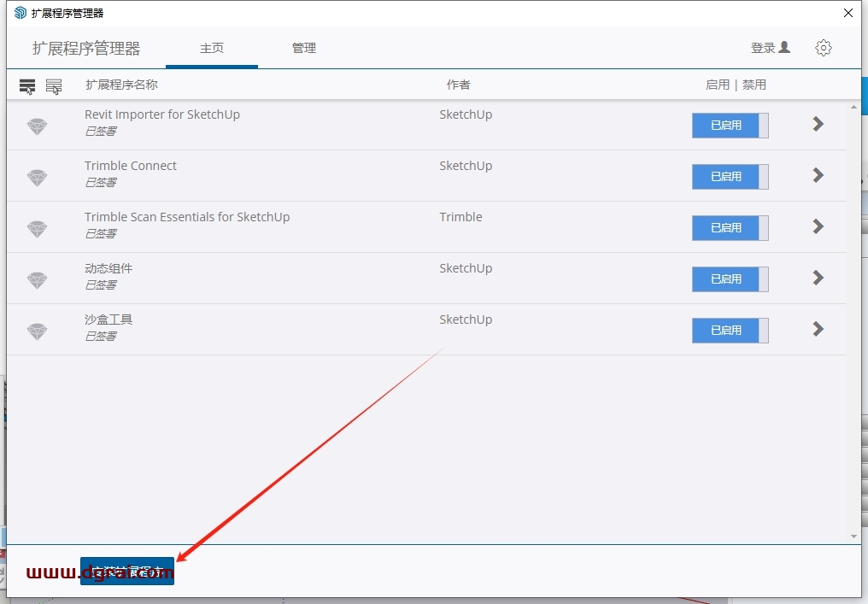Screen dimensions: 868x604
Task: Click 已签署 label under Revit Importer
Action: coord(101,132)
